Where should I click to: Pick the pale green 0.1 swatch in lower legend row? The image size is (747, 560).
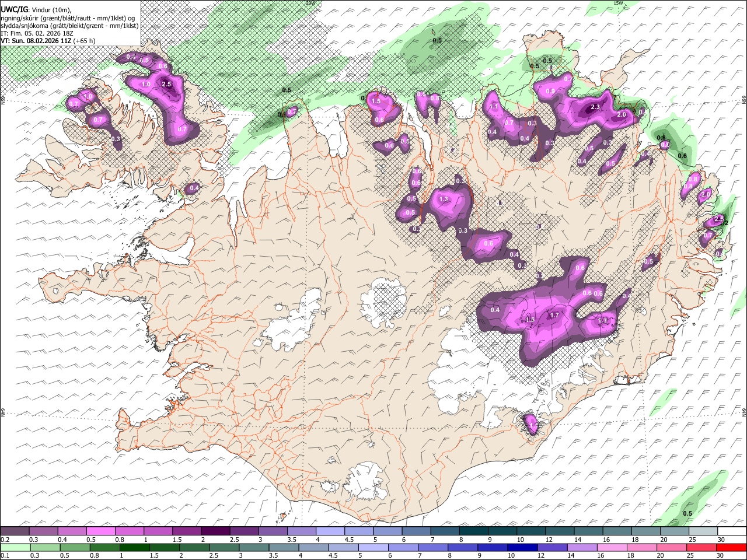16,548
